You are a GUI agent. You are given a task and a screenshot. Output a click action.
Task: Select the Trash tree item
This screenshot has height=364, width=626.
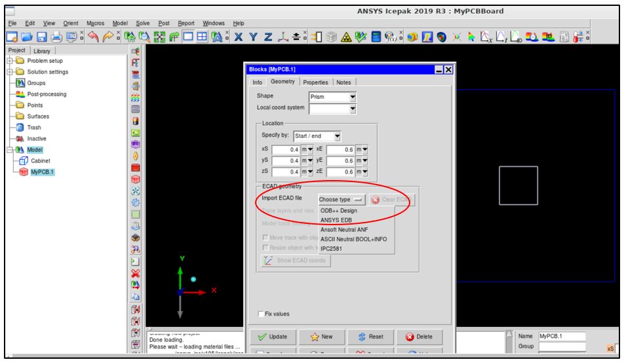pos(34,128)
